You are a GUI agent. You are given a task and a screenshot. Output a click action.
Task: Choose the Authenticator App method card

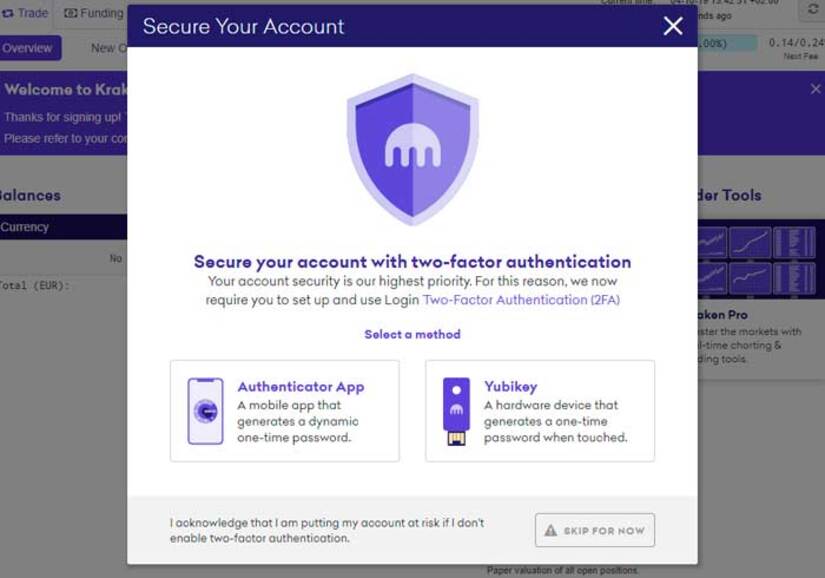coord(285,411)
